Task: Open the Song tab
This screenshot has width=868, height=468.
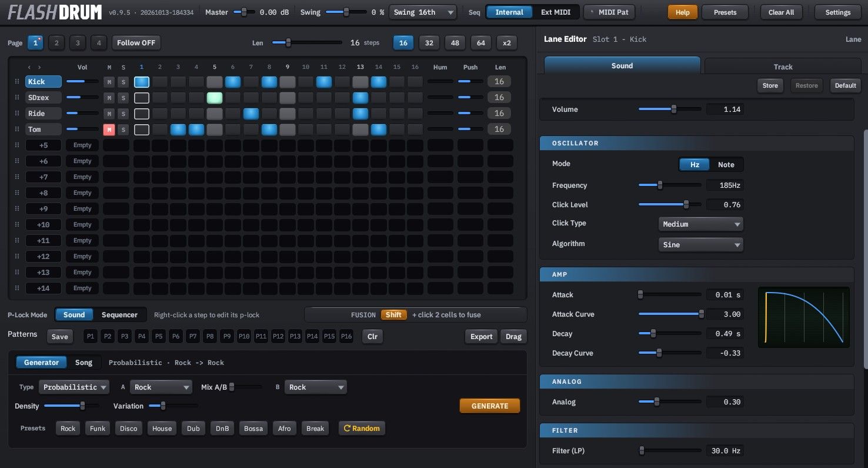Action: [84, 363]
